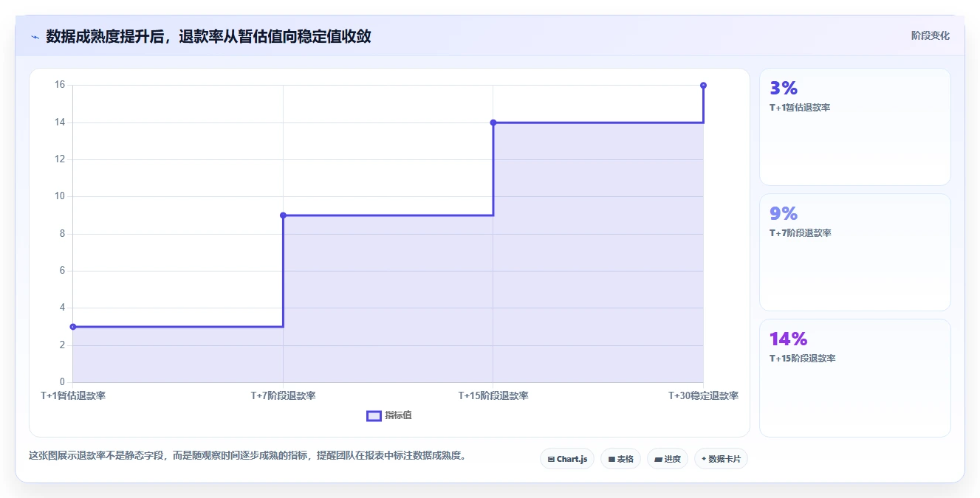Toggle the 指标值 legend label
Screen dimensions: 980x498
pyautogui.click(x=398, y=415)
